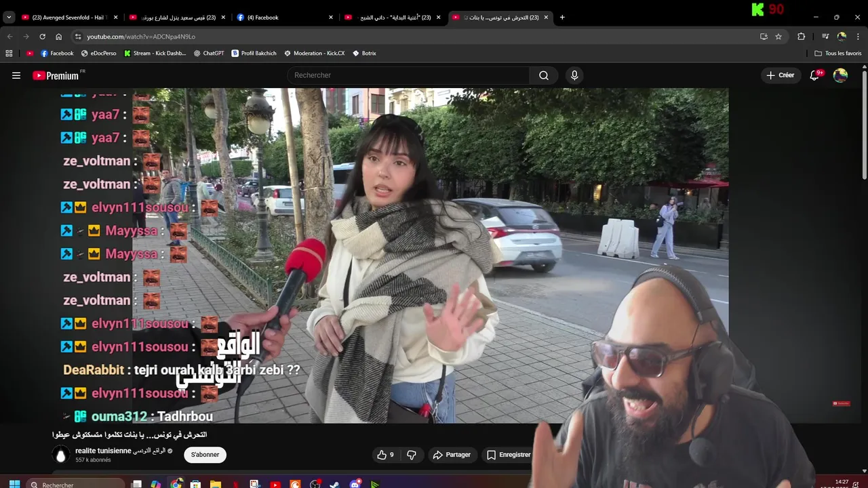The height and width of the screenshot is (488, 868).
Task: Bookmark this page with star icon
Action: (778, 37)
